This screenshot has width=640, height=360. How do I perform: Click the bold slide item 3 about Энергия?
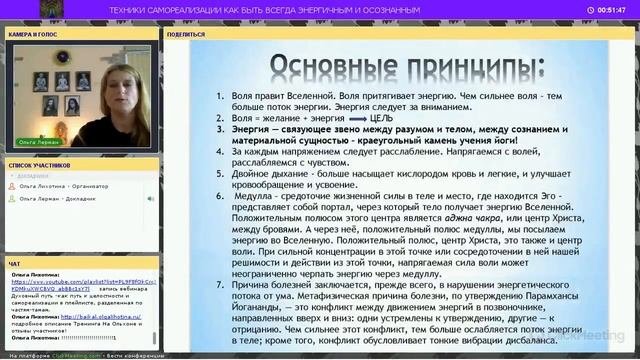coord(400,135)
